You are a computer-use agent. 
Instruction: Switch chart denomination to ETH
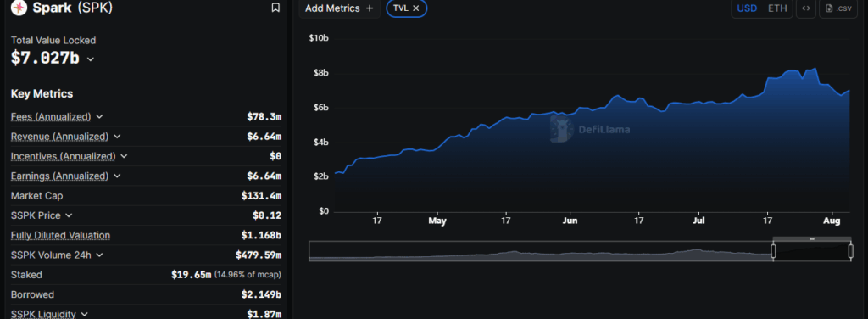pyautogui.click(x=777, y=8)
